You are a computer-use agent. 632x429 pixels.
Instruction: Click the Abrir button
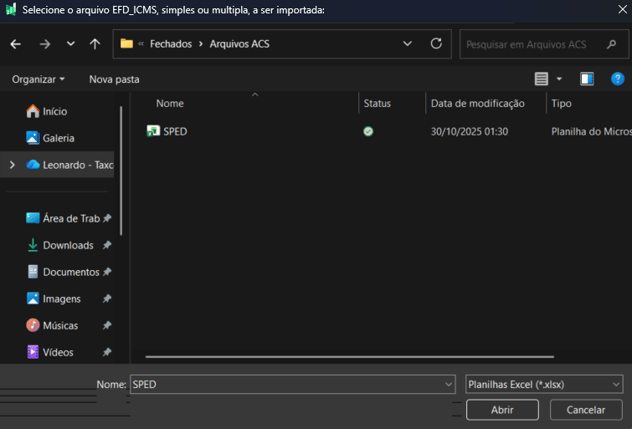click(502, 410)
